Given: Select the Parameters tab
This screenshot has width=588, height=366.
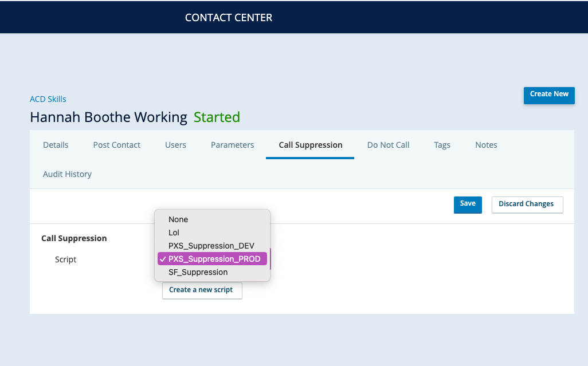Looking at the screenshot, I should 233,145.
